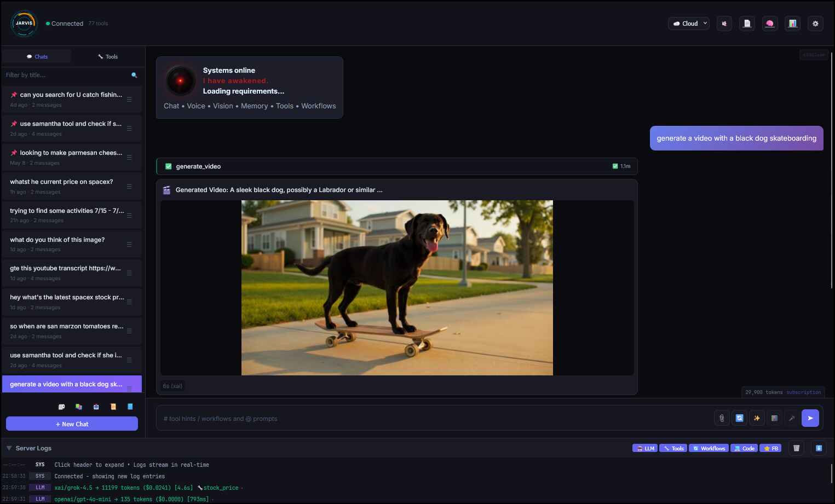The height and width of the screenshot is (504, 835).
Task: Attach a file with the paperclip icon
Action: 722,418
